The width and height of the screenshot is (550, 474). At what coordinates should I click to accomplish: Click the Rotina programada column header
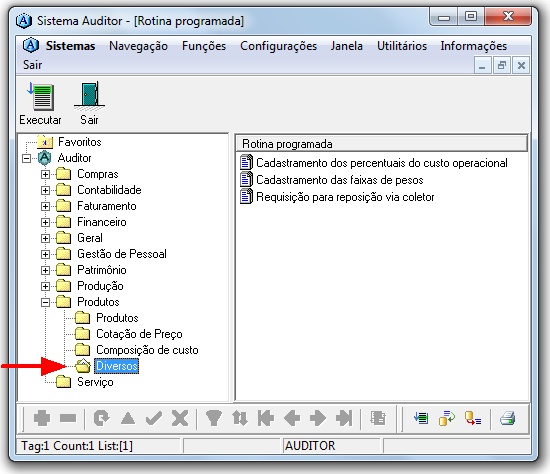pos(381,144)
